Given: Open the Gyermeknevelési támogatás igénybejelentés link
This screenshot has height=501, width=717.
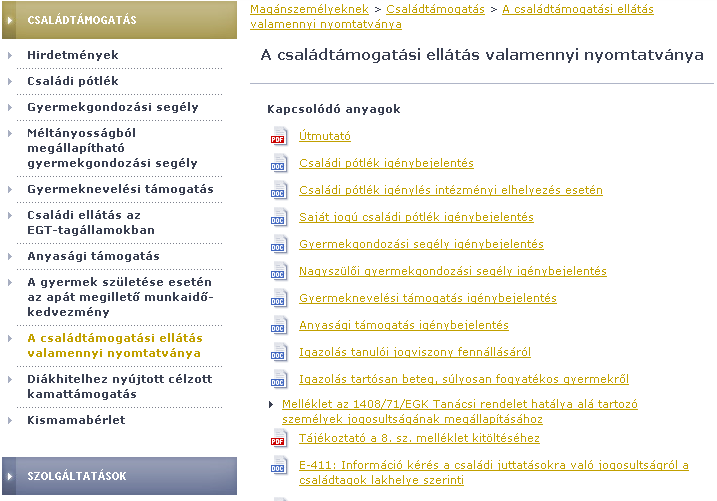Looking at the screenshot, I should point(428,298).
